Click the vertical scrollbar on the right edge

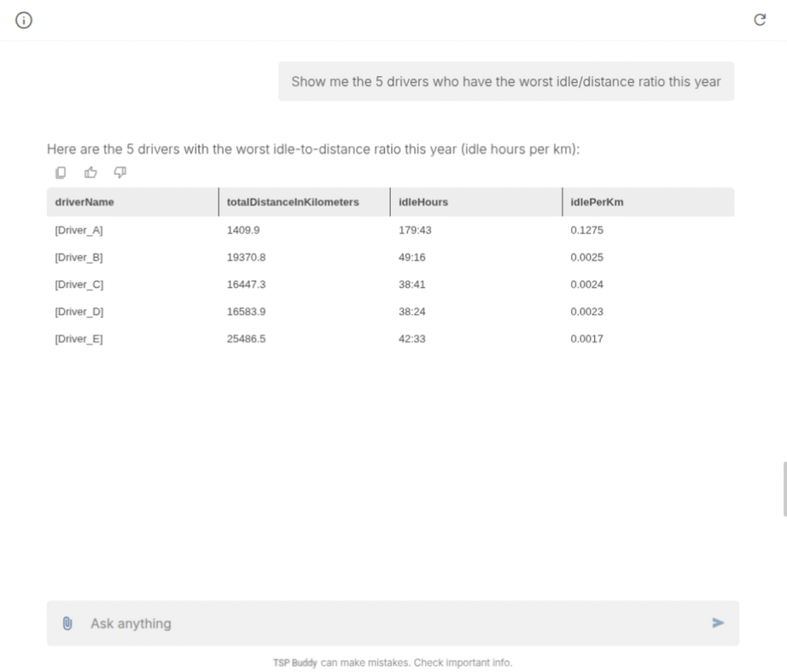pos(784,488)
